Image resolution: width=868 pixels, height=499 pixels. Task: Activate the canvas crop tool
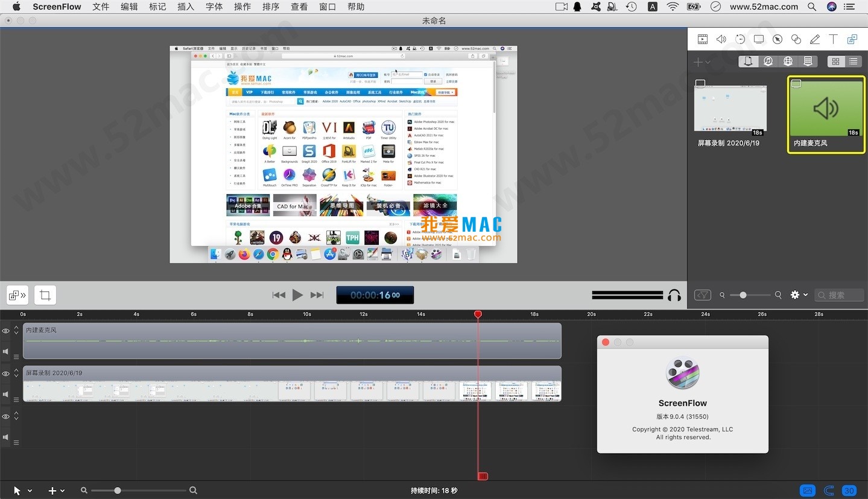45,295
